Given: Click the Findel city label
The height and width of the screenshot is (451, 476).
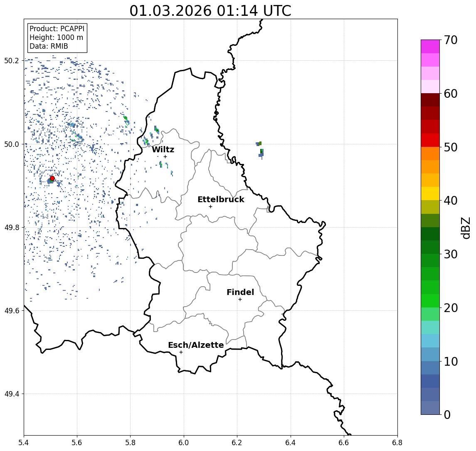Looking at the screenshot, I should (240, 292).
